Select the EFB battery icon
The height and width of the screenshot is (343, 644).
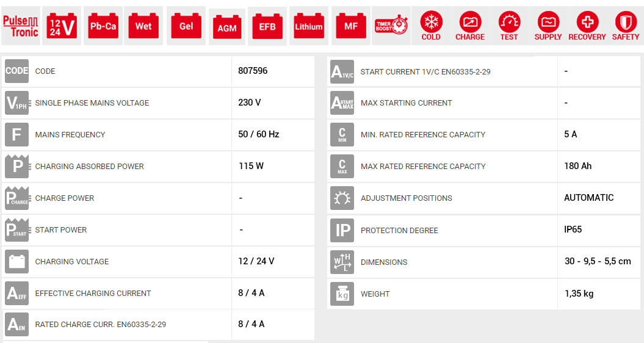[267, 27]
